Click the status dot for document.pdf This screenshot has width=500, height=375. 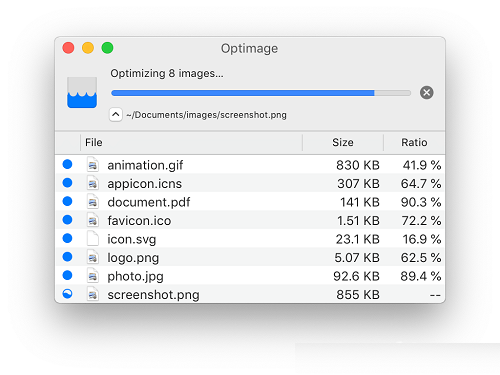(x=67, y=201)
